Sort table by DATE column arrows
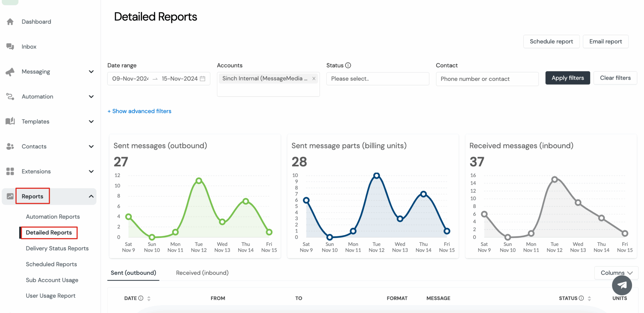 [149, 299]
